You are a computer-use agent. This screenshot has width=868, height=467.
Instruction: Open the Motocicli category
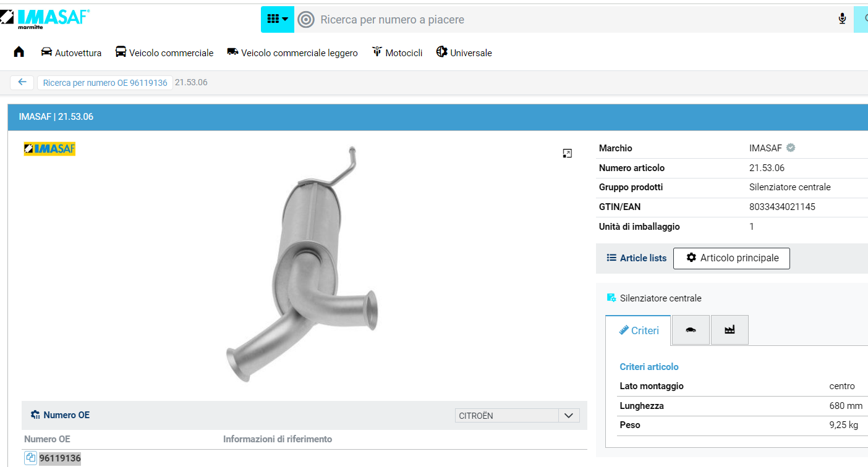point(397,53)
